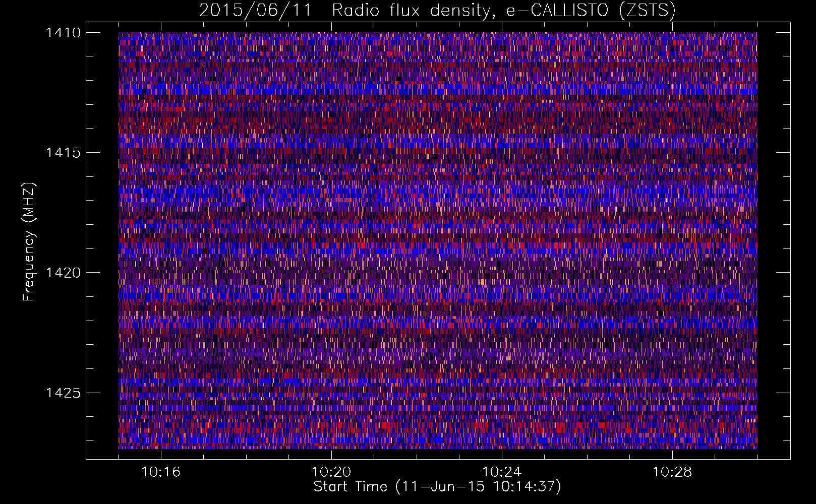816x504 pixels.
Task: Click the 10:28 time axis label
Action: pyautogui.click(x=672, y=472)
